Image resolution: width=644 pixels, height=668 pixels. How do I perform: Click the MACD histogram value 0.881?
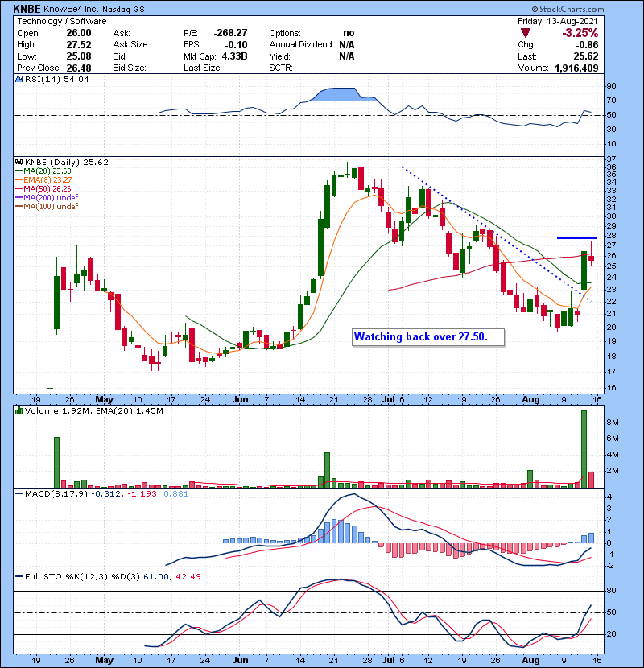tap(176, 494)
